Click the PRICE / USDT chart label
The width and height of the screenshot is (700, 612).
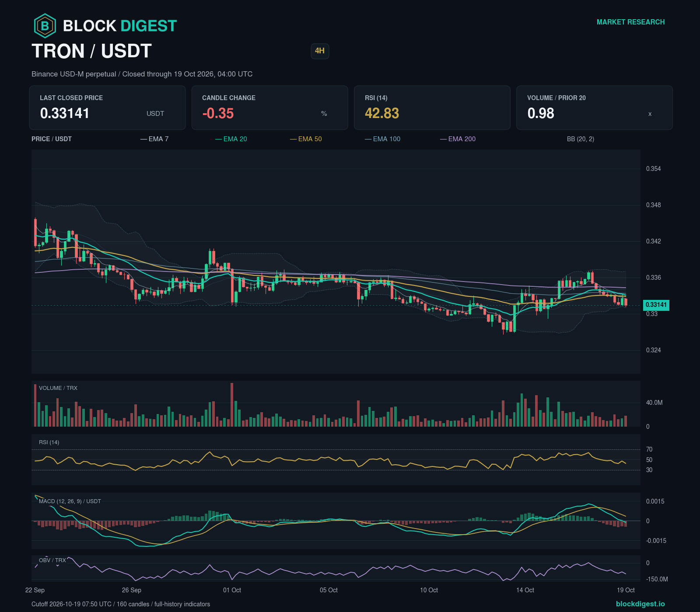[52, 139]
